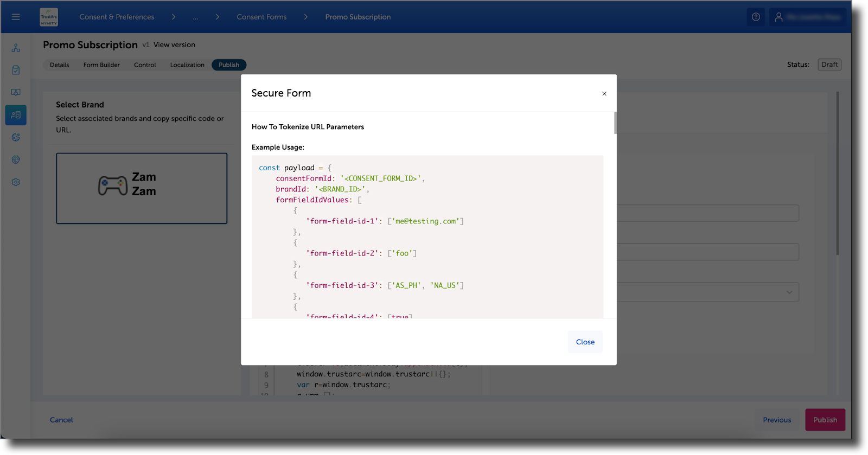Click 'How To Tokenize URL Parameters' heading
The width and height of the screenshot is (868, 455).
click(x=308, y=126)
